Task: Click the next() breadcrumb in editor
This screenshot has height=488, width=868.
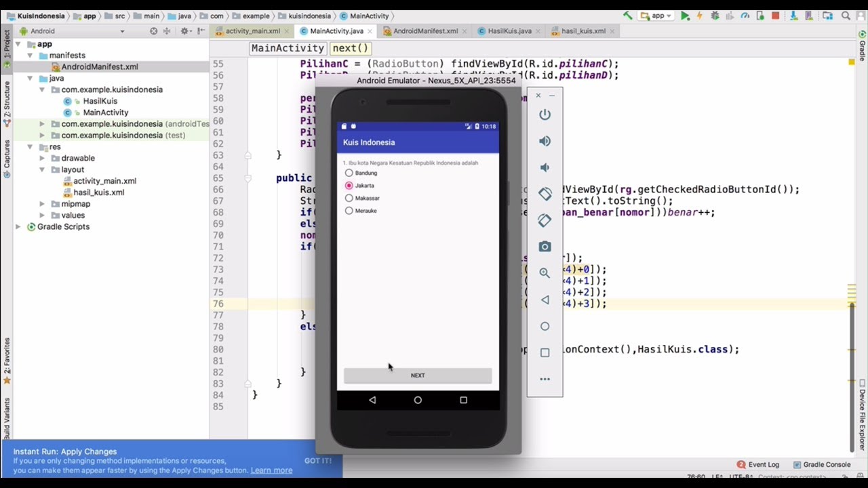Action: tap(351, 48)
